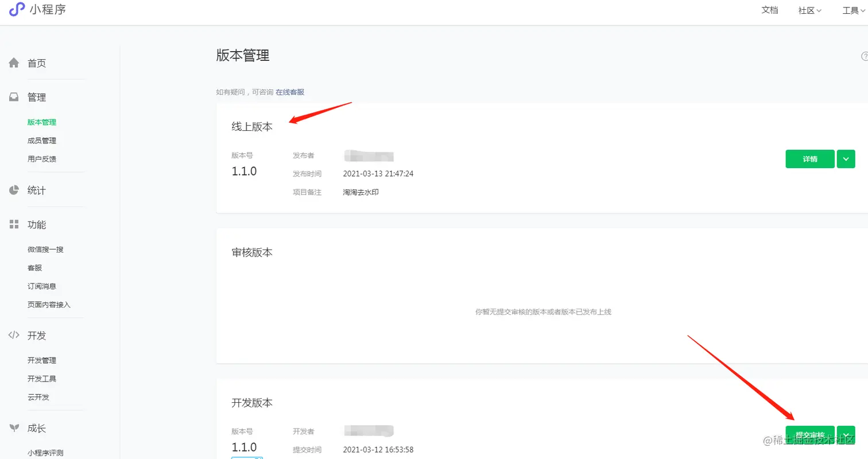This screenshot has width=868, height=459.
Task: Click version number 1.1.0 under 线上版本
Action: pyautogui.click(x=244, y=171)
